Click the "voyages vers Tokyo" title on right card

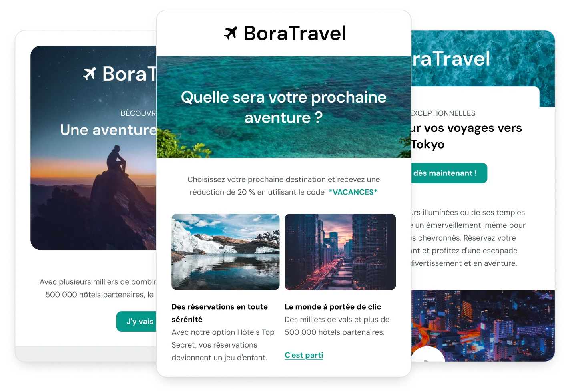tap(466, 136)
